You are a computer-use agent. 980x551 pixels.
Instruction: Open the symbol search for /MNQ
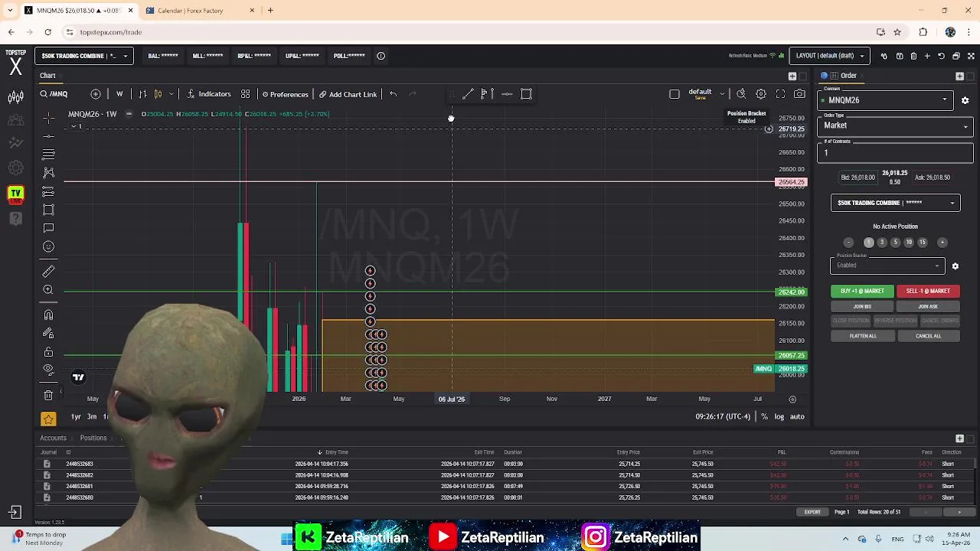tap(54, 94)
